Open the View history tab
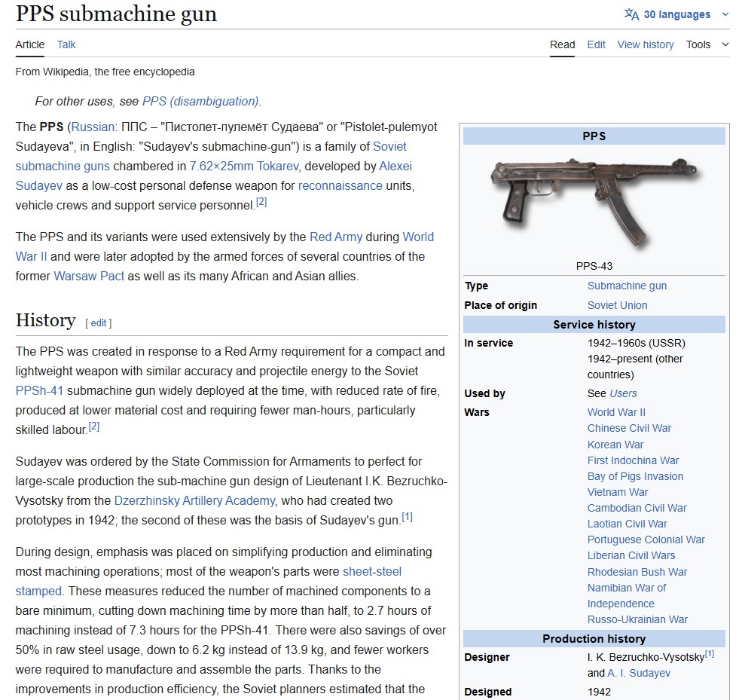This screenshot has width=742, height=700. pos(646,44)
